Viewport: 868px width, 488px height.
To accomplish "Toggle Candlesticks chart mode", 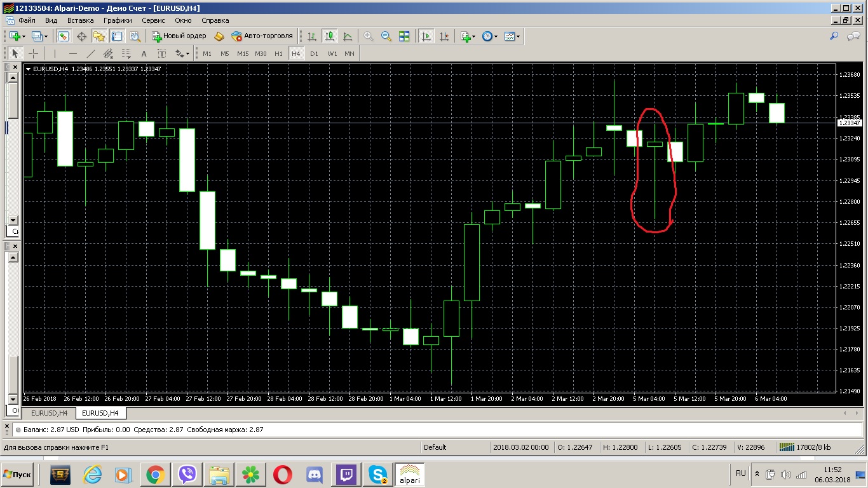I will 330,36.
